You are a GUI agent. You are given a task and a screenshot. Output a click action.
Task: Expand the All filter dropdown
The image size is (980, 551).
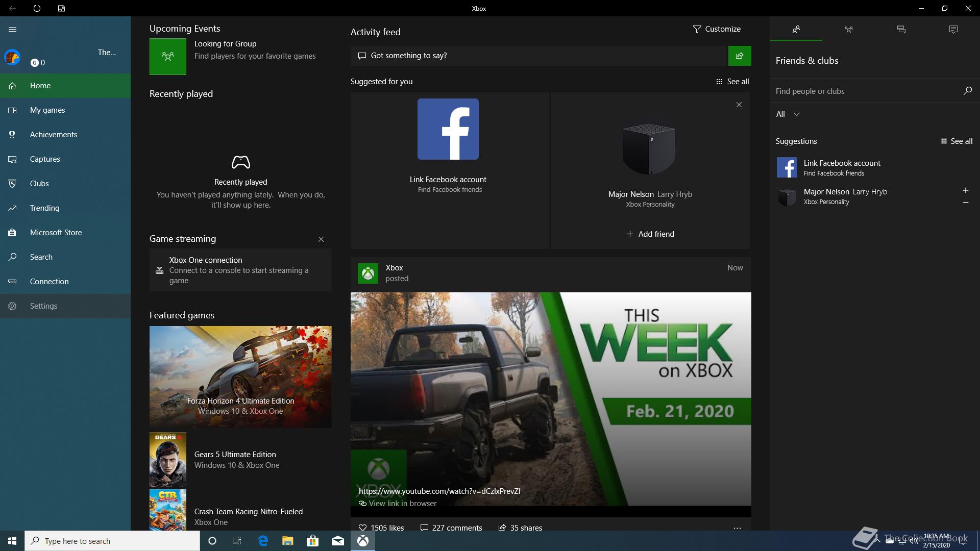click(788, 114)
